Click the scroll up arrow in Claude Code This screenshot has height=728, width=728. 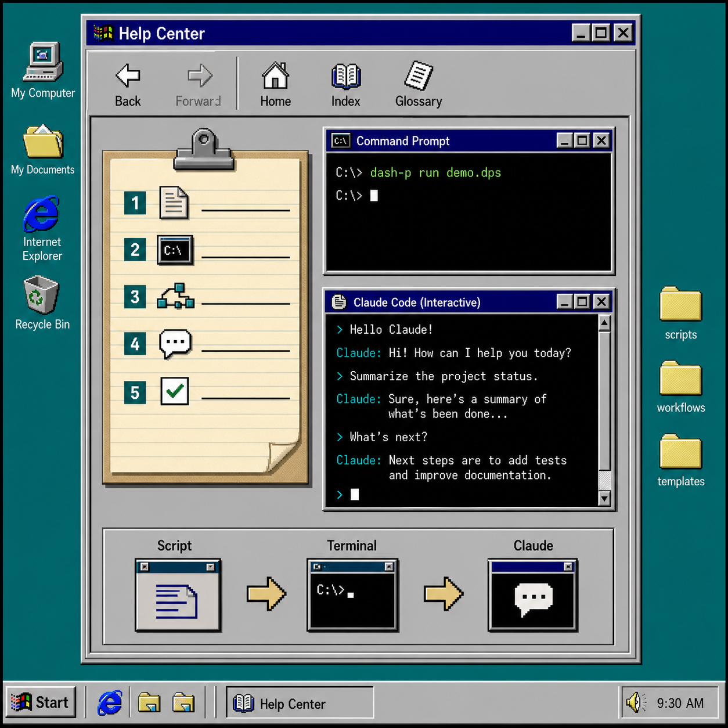tap(604, 323)
